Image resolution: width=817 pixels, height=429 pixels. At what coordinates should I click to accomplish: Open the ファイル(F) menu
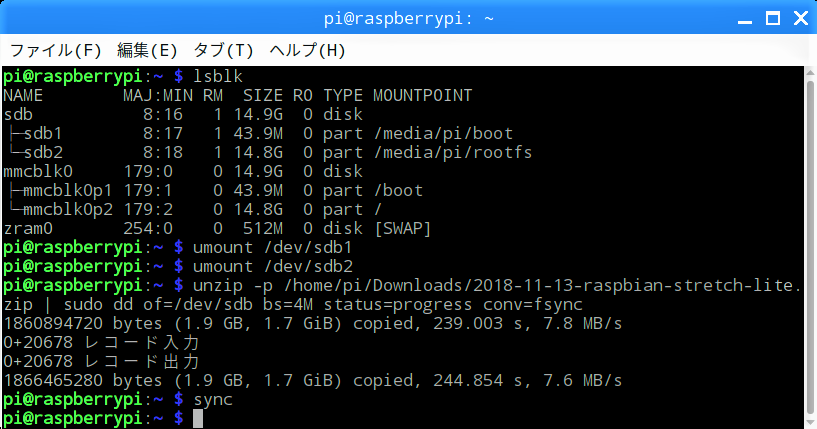[x=56, y=51]
